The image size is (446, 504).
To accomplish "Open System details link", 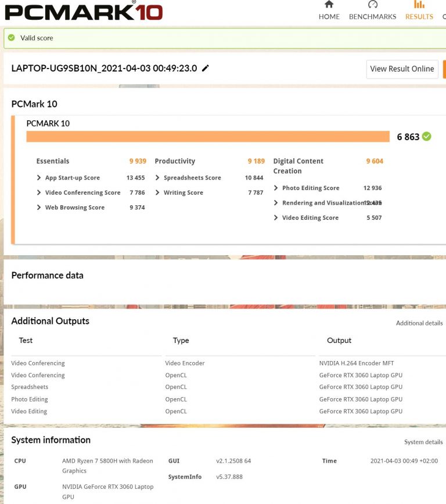I will tap(423, 442).
